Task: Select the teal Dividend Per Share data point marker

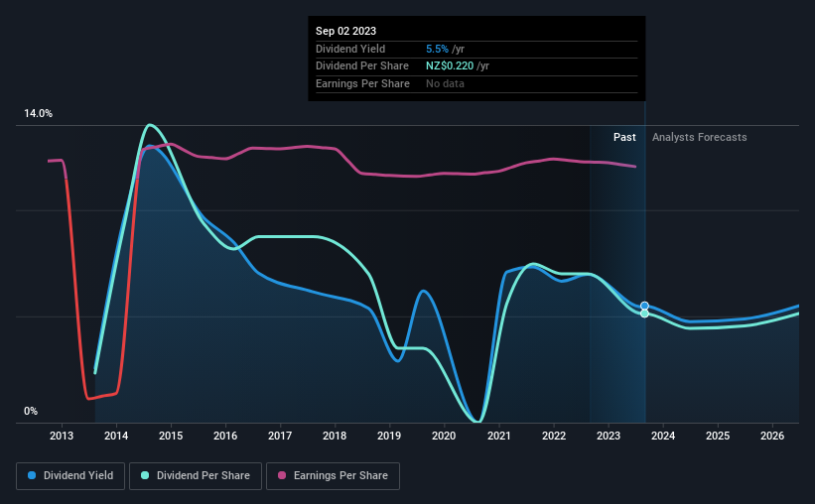Action: [x=644, y=314]
